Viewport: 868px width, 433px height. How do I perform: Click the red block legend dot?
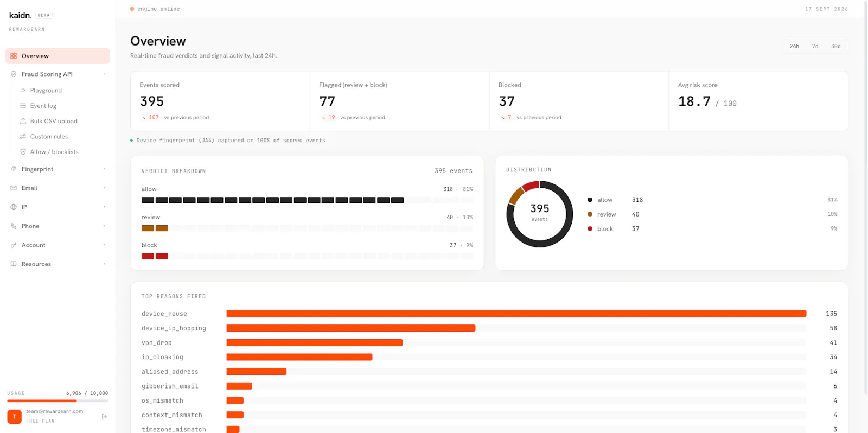590,229
